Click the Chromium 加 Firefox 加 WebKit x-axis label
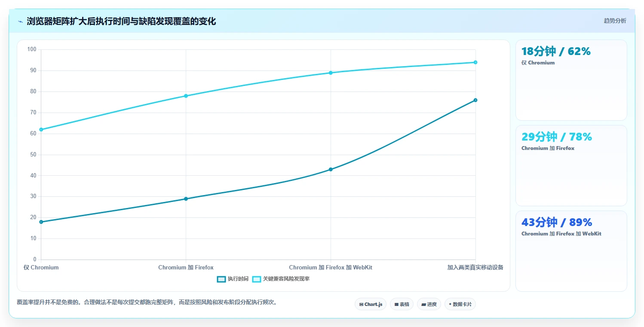The width and height of the screenshot is (644, 327). pos(331,267)
